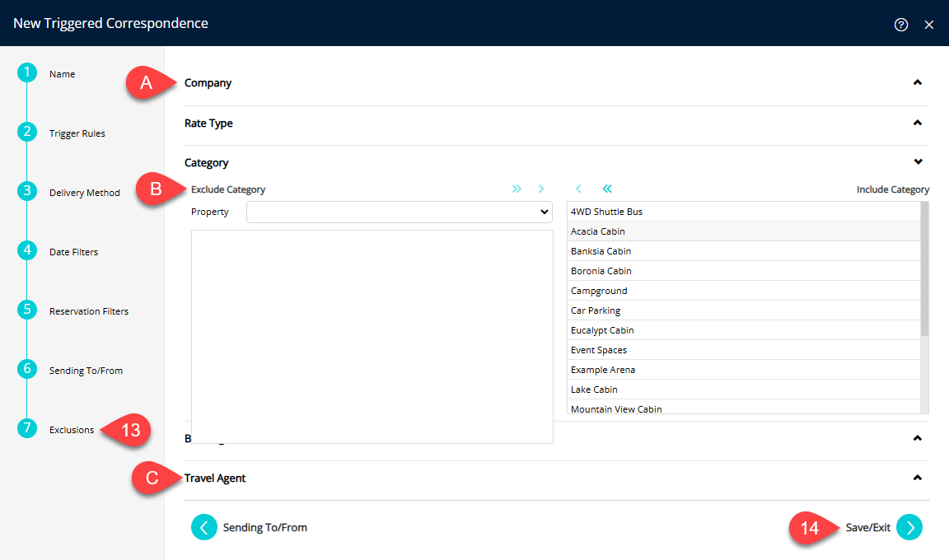Select Eucalypt Cabin in Include Category

point(743,330)
